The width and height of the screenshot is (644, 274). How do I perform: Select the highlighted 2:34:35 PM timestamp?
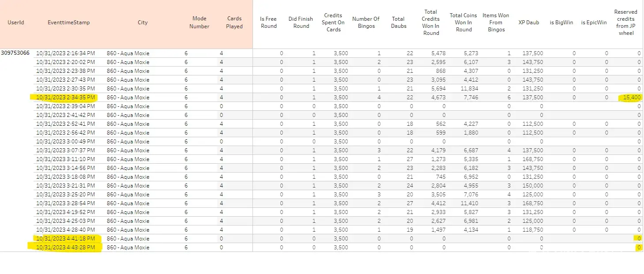65,98
